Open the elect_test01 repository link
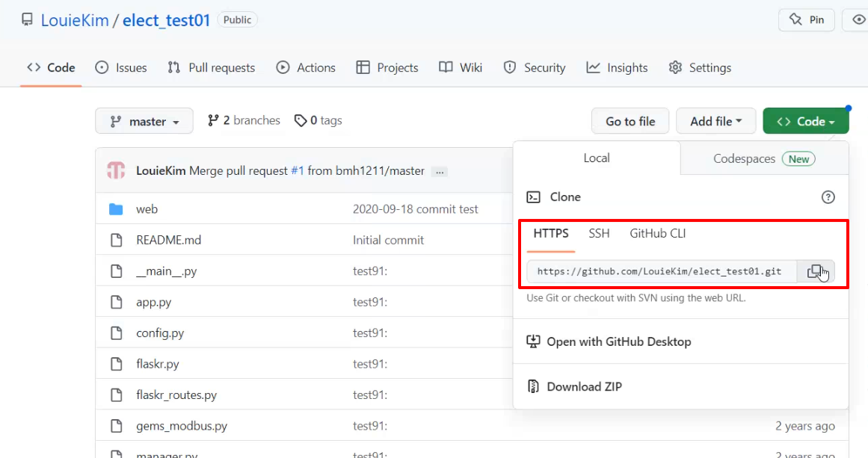 click(x=166, y=20)
